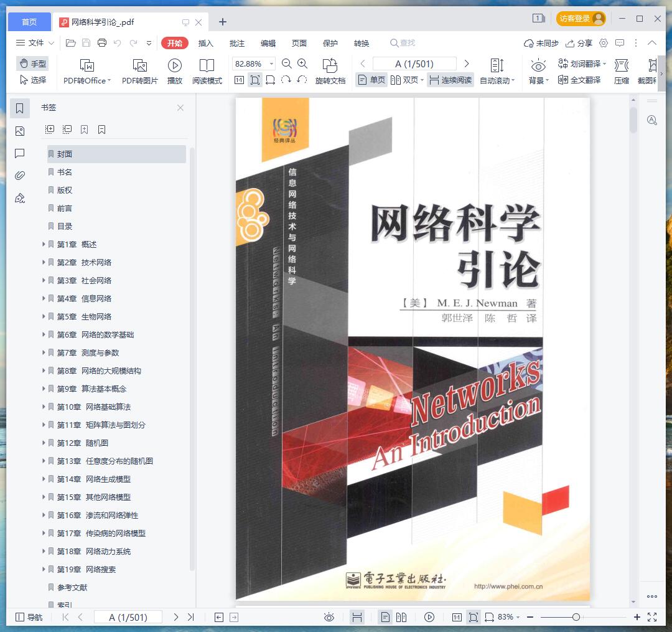
Task: Select 前言 bookmark
Action: [x=65, y=209]
